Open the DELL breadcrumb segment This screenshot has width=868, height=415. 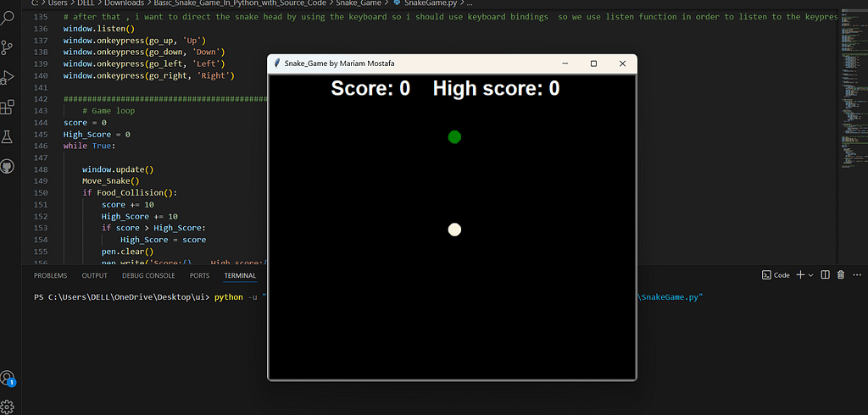pos(86,3)
